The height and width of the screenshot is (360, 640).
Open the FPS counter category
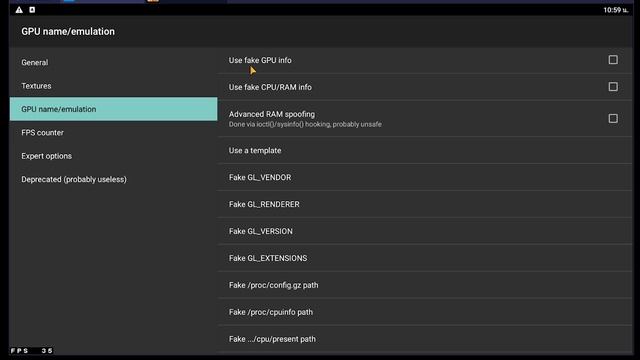[113, 133]
